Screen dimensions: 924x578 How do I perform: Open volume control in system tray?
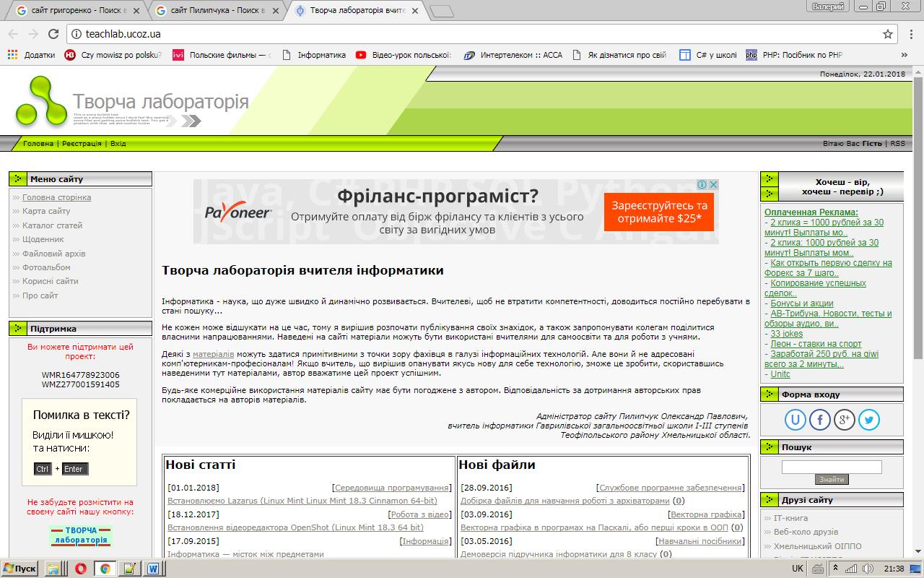click(866, 569)
